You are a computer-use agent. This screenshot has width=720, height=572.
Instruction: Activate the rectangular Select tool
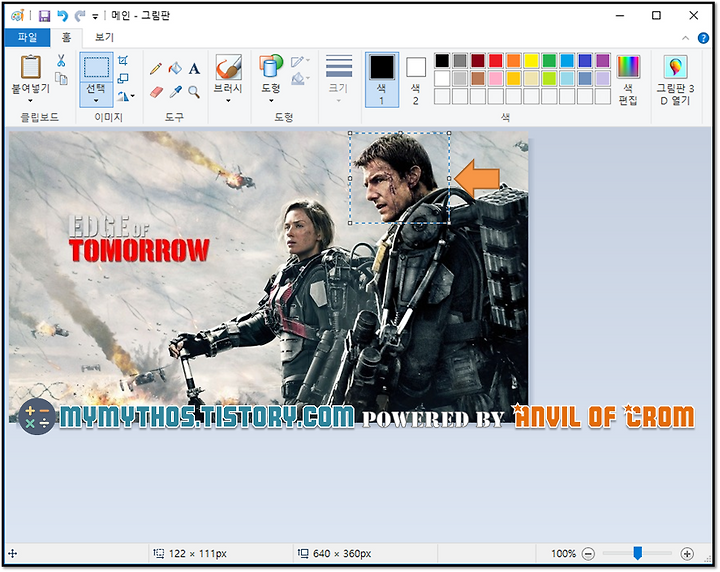point(96,67)
